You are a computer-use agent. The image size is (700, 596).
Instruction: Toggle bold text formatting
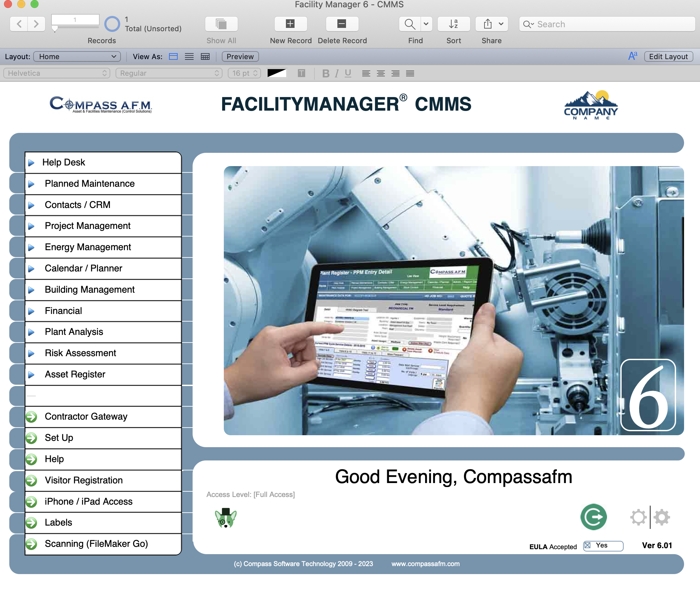click(325, 73)
